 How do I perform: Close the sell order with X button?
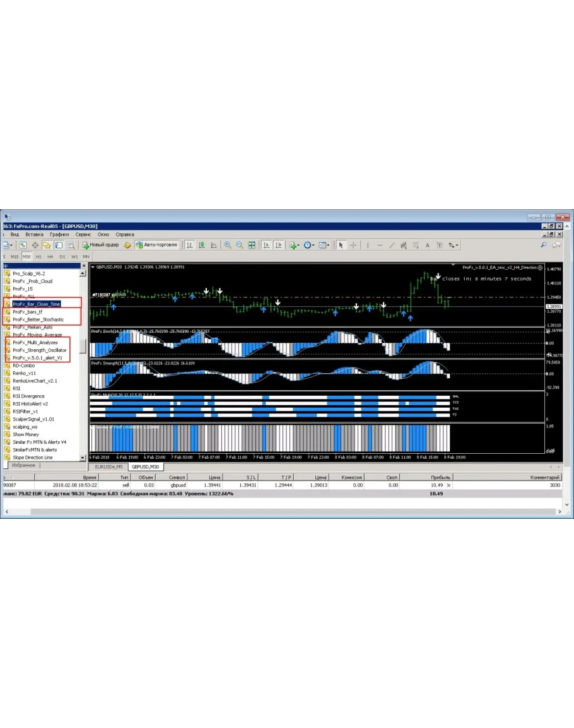(x=448, y=485)
